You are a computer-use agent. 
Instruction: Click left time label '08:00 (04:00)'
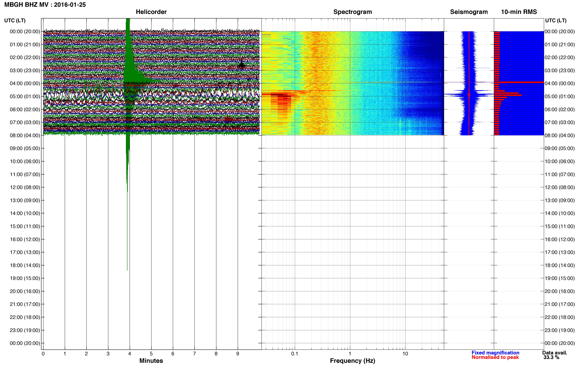pyautogui.click(x=25, y=135)
